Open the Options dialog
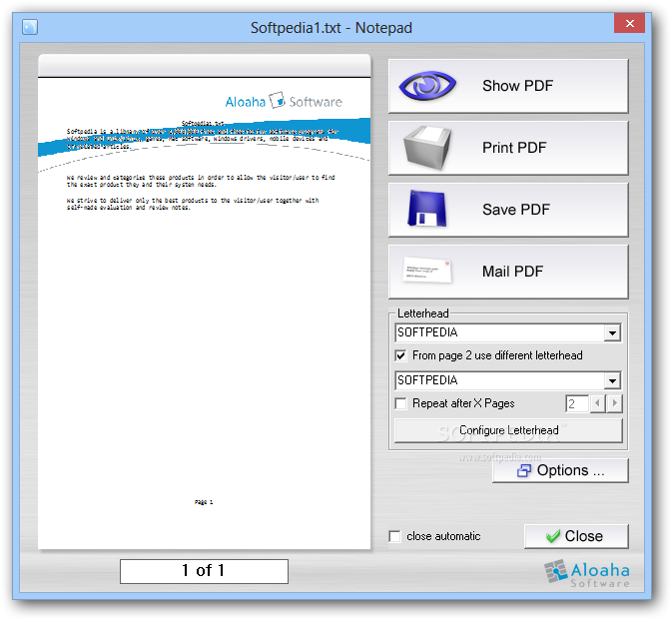The width and height of the screenshot is (672, 620). click(x=560, y=470)
